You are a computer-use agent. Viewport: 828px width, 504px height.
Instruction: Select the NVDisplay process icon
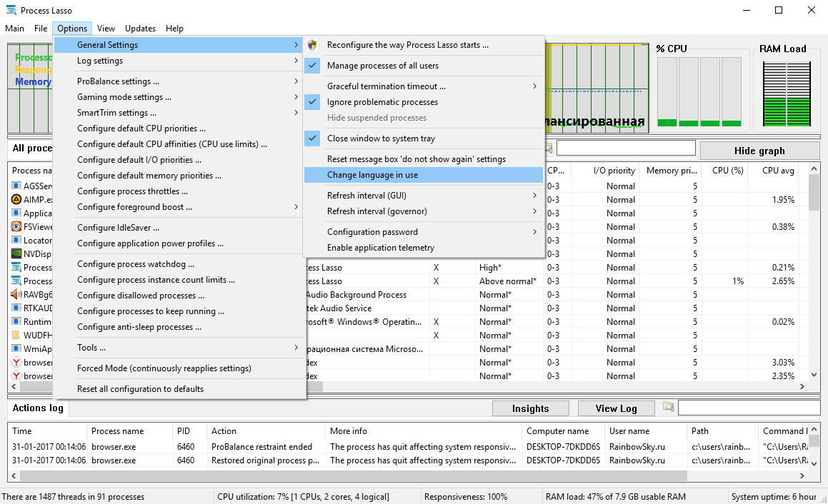16,254
